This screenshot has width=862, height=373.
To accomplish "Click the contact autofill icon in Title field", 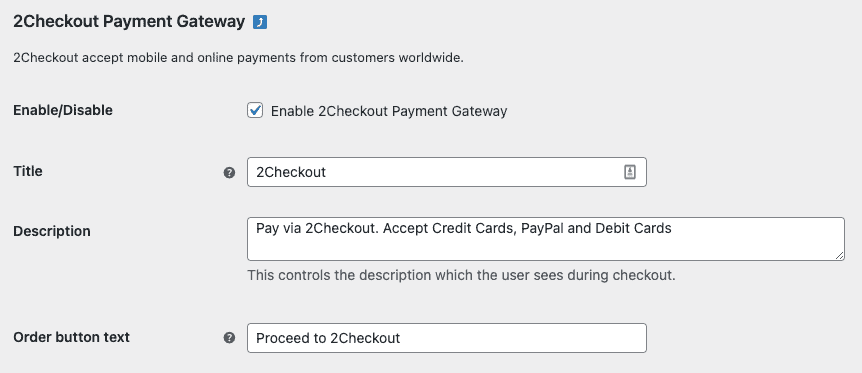I will [x=630, y=172].
